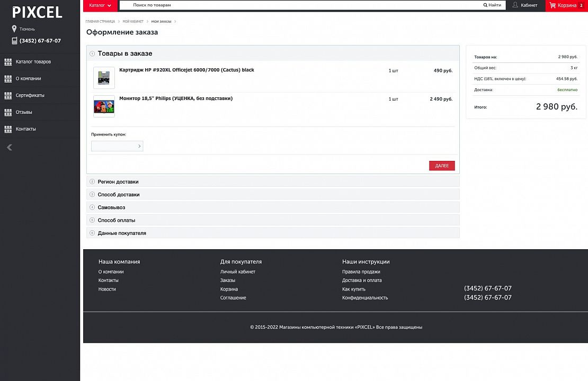588x381 pixels.
Task: Click the coupon code input field
Action: 114,146
